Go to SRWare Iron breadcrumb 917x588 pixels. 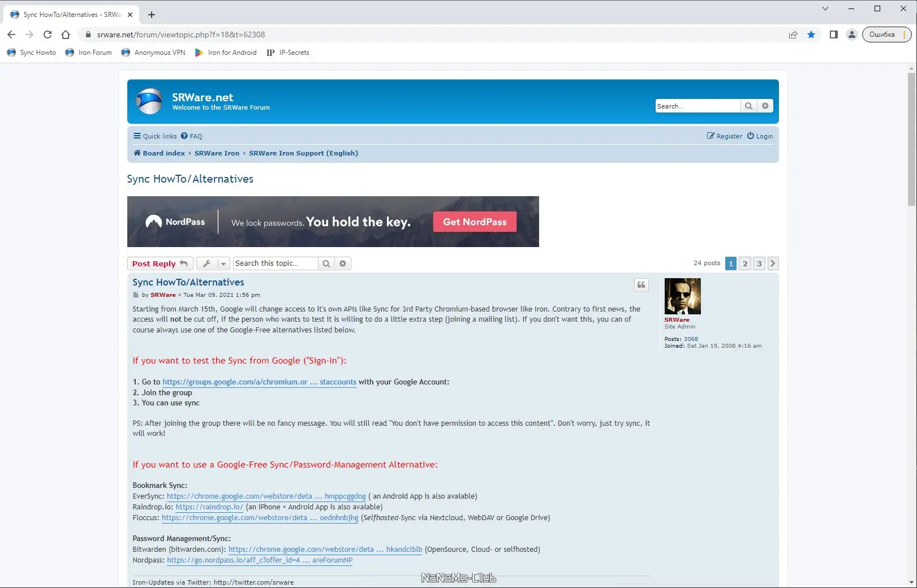217,153
